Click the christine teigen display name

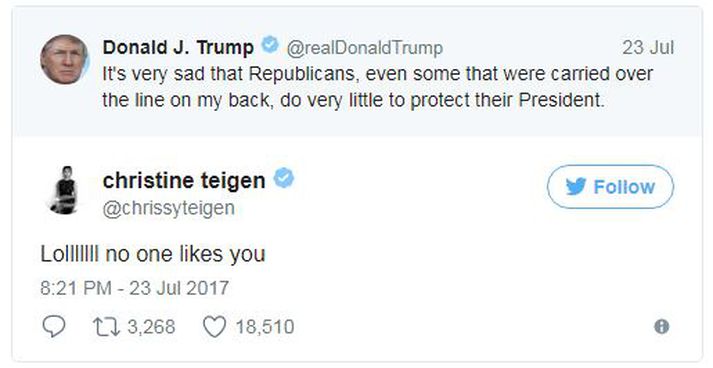click(184, 181)
